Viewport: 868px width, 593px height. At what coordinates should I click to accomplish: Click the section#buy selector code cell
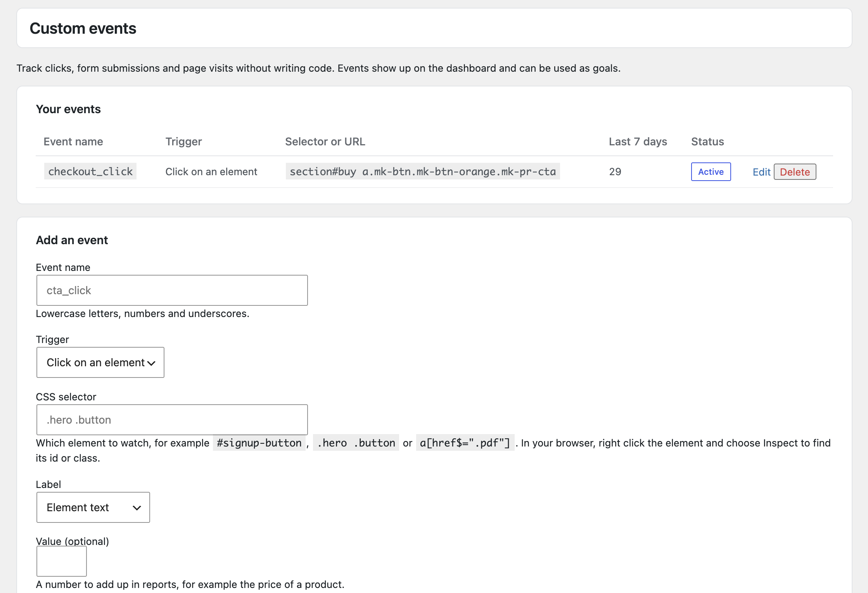coord(423,171)
